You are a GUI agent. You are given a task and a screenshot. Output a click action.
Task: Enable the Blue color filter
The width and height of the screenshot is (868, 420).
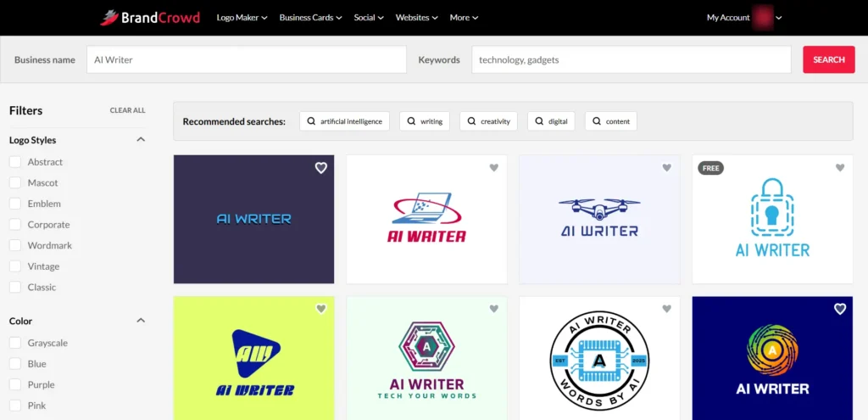click(15, 363)
